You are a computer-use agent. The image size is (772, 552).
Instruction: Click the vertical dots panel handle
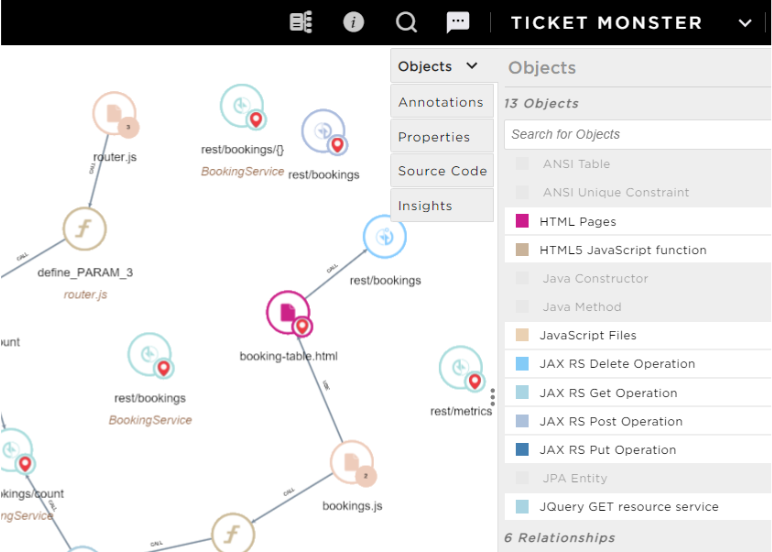click(492, 397)
